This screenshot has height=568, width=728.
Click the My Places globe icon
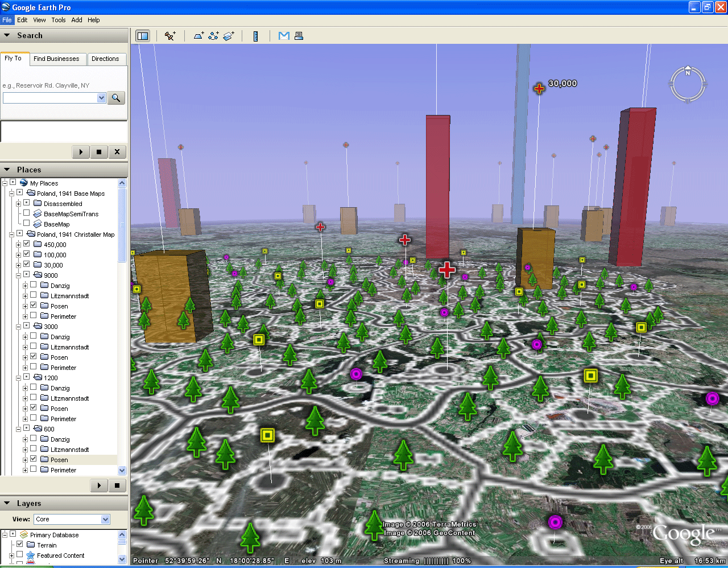(x=24, y=183)
